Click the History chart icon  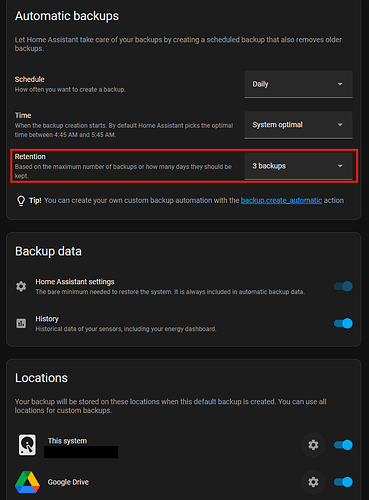pos(21,323)
